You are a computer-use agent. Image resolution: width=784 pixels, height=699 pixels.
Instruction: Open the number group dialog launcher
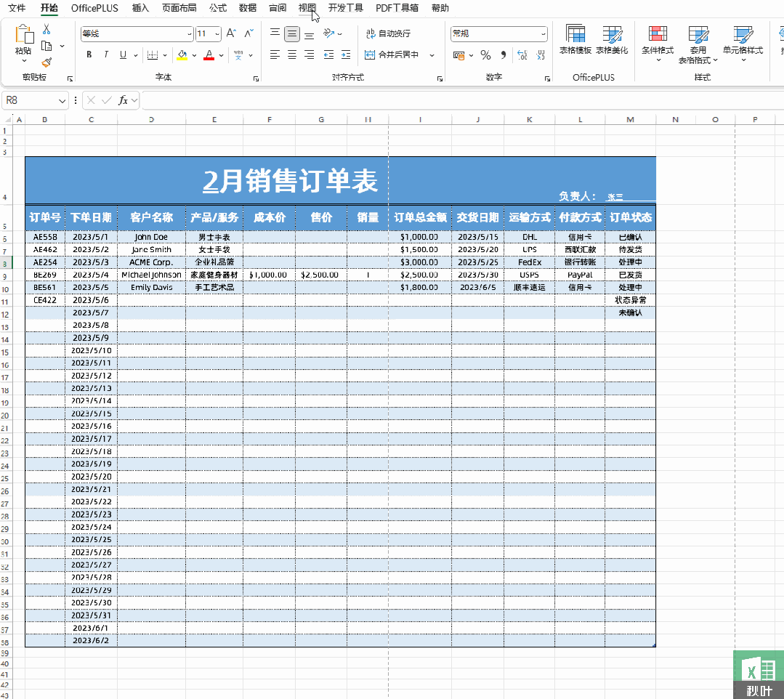(548, 78)
